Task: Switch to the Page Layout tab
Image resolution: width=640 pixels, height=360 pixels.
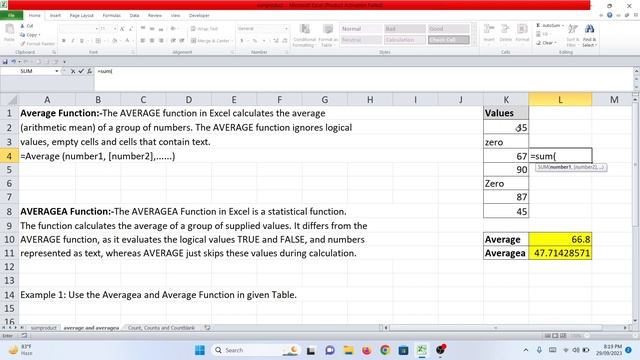Action: (x=82, y=15)
